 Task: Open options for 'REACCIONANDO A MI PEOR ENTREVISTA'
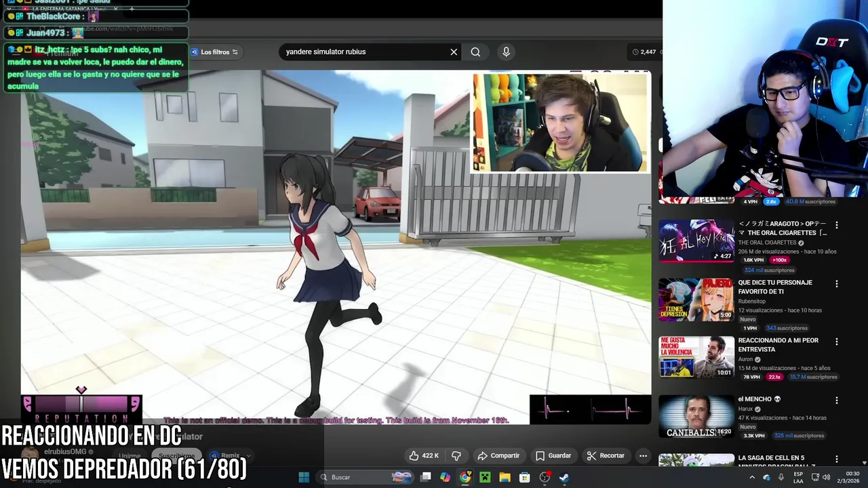(x=836, y=342)
